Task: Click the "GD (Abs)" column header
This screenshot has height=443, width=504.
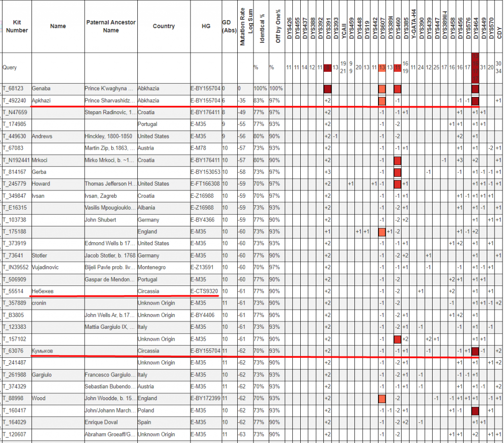Action: [x=229, y=26]
